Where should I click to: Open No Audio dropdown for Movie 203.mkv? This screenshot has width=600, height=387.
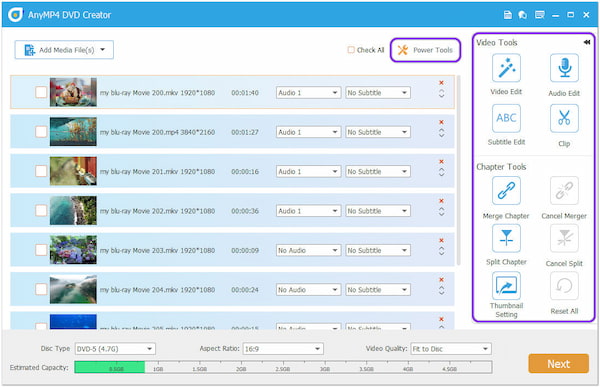point(308,250)
